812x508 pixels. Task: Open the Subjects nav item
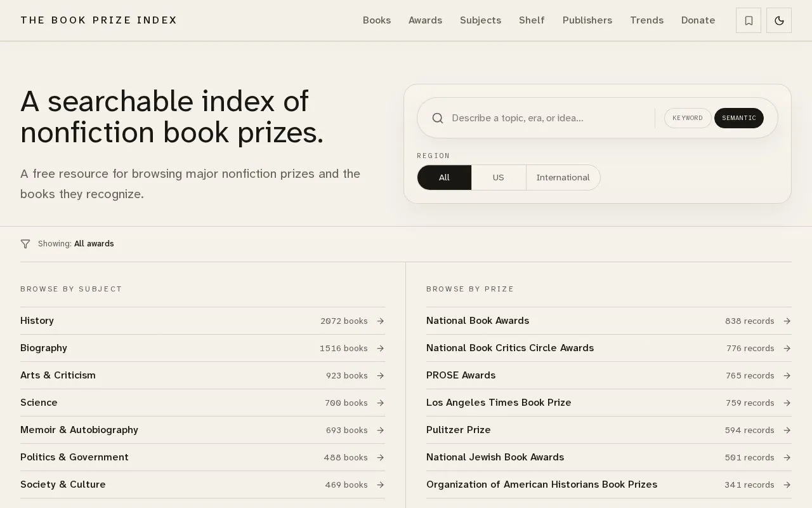[x=480, y=20]
